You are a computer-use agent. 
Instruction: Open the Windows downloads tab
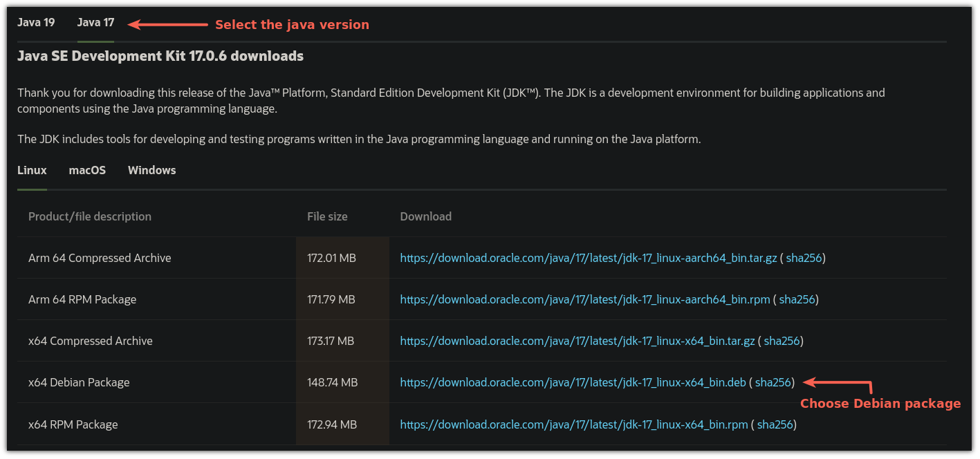[x=151, y=170]
